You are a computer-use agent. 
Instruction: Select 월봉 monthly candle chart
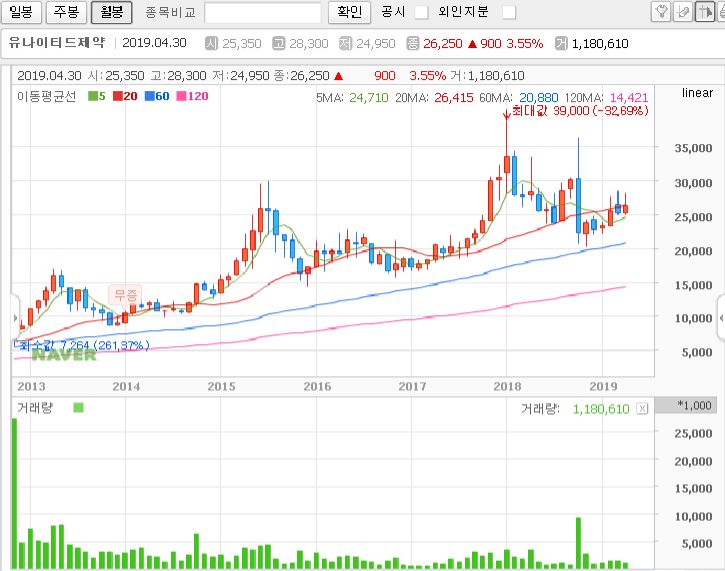coord(111,12)
